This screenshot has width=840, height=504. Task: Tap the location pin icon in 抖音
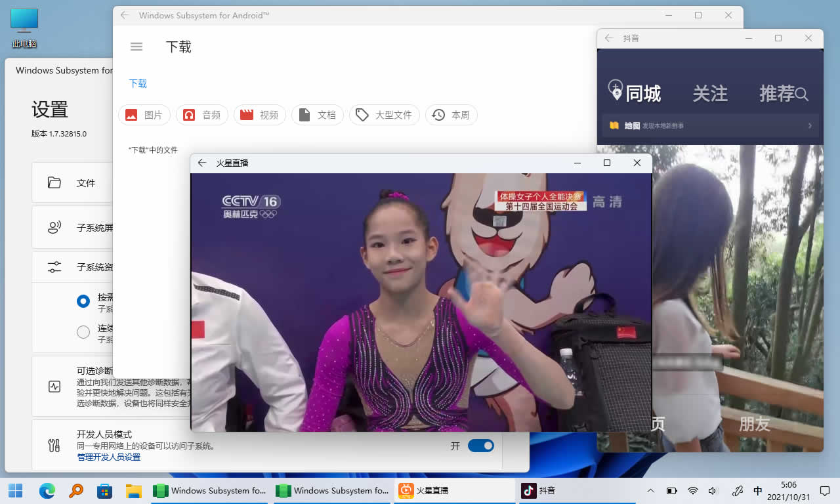tap(616, 90)
